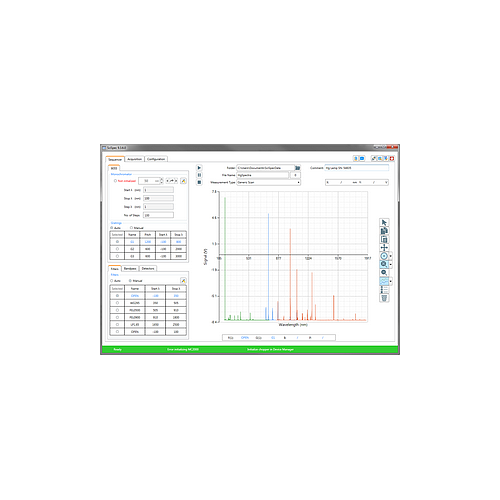
Task: Select the highlighted zoom magnifier tool
Action: click(384, 264)
